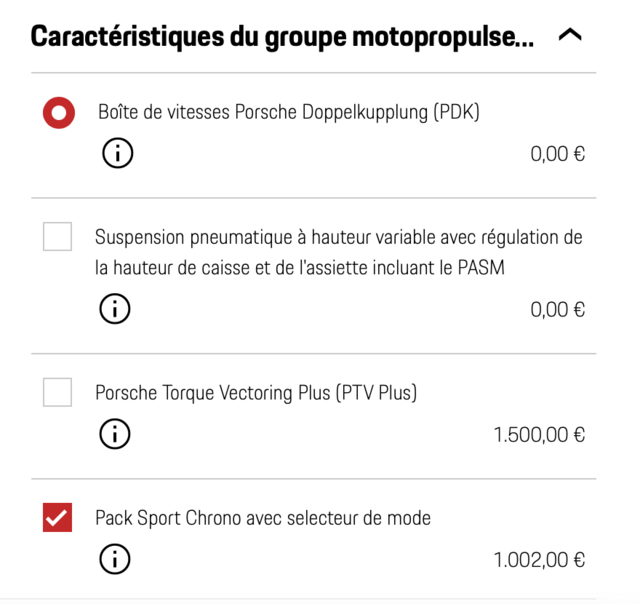This screenshot has height=604, width=640.
Task: Click the 'la hauteur de caisse' description line
Action: [300, 268]
